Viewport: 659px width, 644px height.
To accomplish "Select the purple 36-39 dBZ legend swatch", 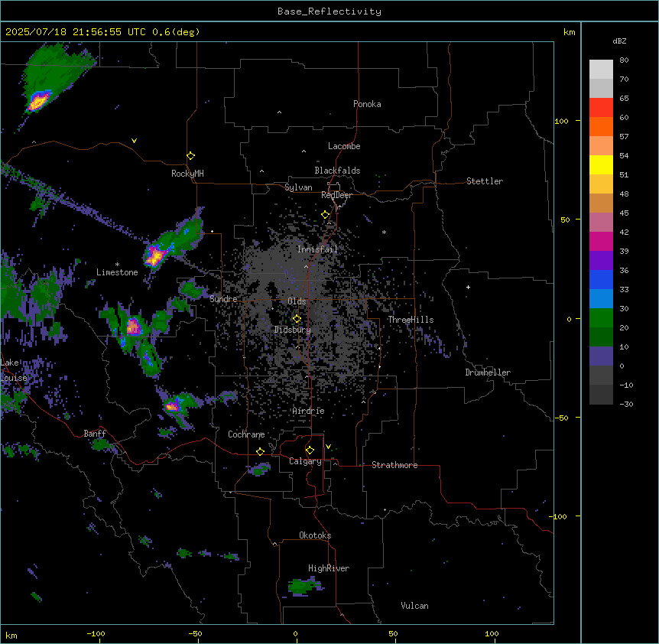I will pos(601,260).
